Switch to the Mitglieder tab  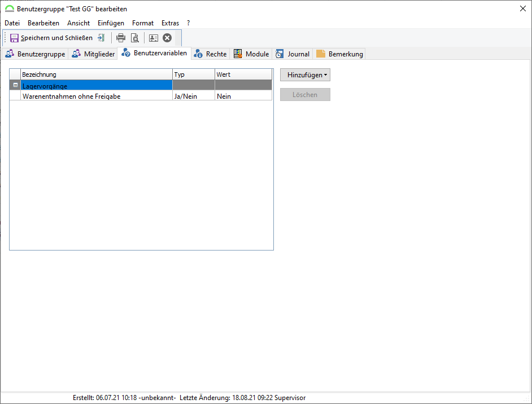[x=93, y=54]
